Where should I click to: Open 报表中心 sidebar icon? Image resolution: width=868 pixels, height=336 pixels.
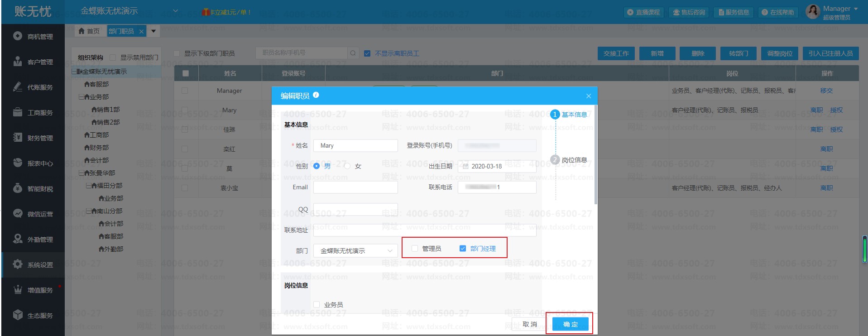click(x=18, y=163)
